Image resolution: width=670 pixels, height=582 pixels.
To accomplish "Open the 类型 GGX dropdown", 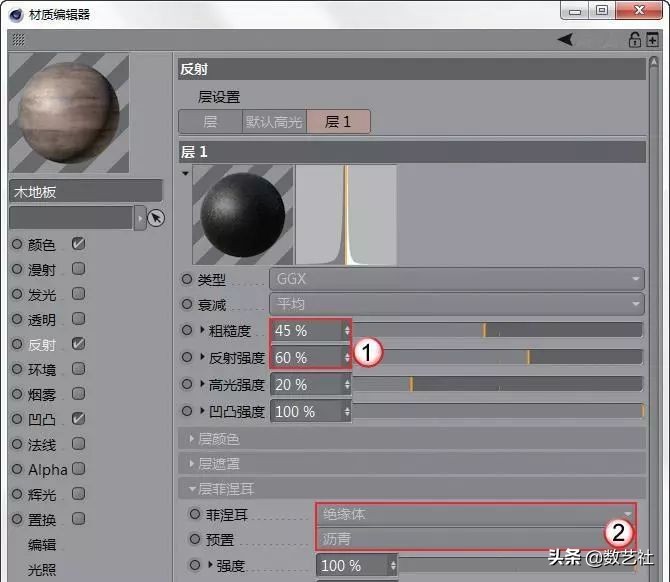I will coord(457,279).
